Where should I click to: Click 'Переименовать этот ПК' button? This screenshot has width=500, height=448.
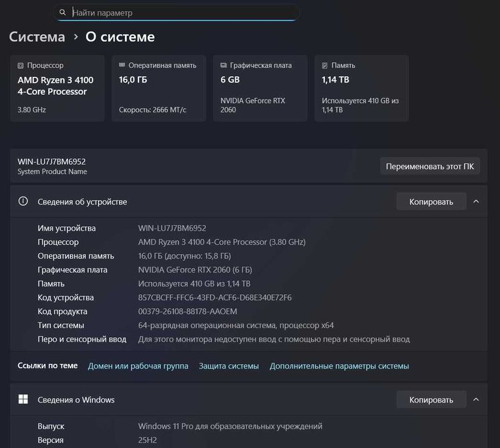tap(430, 166)
